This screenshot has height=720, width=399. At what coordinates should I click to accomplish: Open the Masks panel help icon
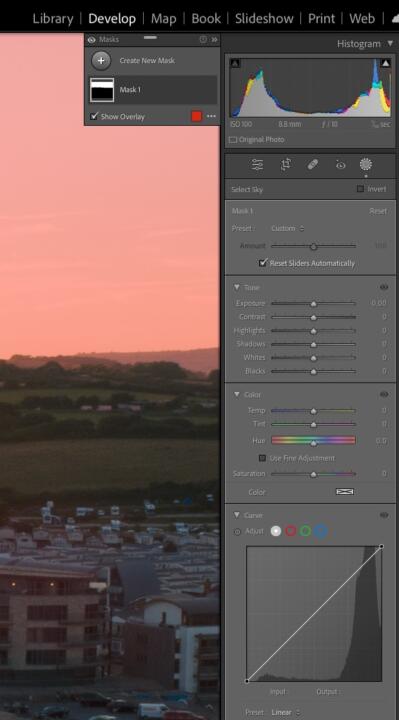point(203,39)
